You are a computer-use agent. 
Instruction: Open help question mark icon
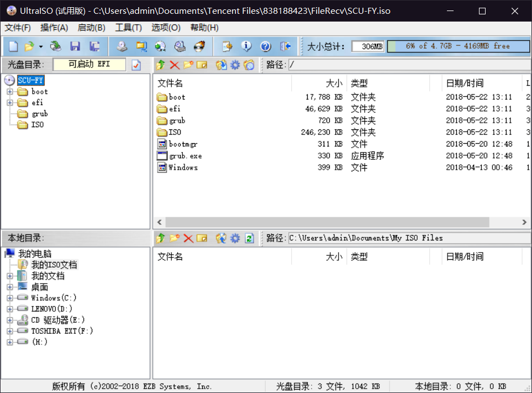point(266,46)
